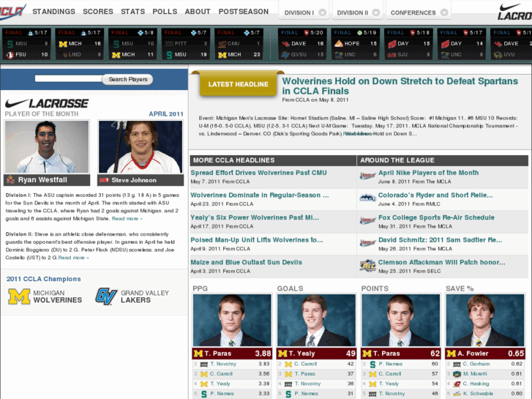Click MCLA icon beside Fox College Sports

click(367, 220)
